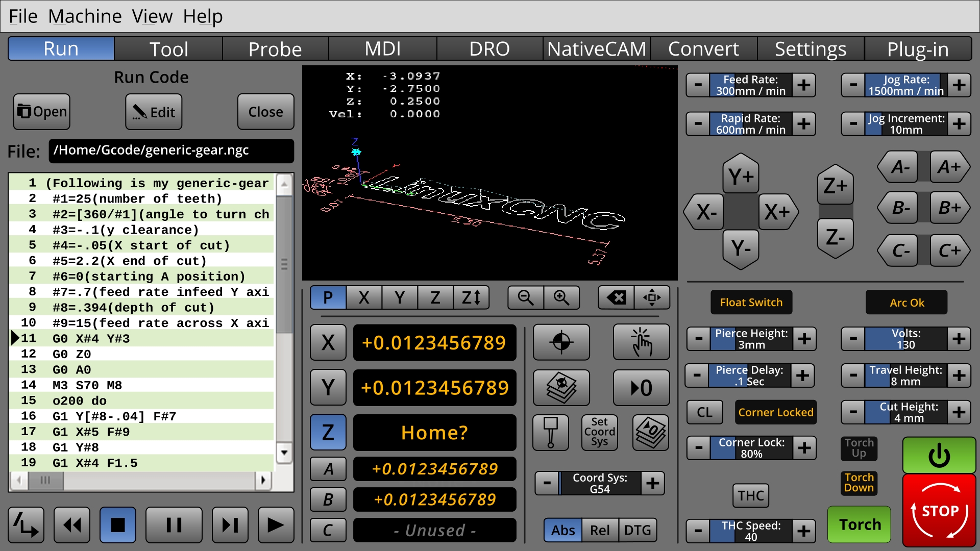Select the highlighted Z axis button
The height and width of the screenshot is (551, 980).
click(328, 432)
